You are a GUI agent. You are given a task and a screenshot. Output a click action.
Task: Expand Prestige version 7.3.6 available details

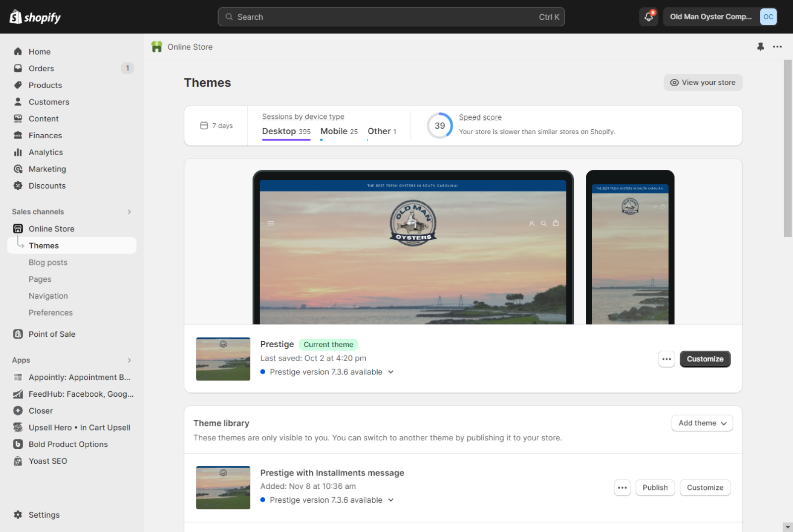pos(391,372)
